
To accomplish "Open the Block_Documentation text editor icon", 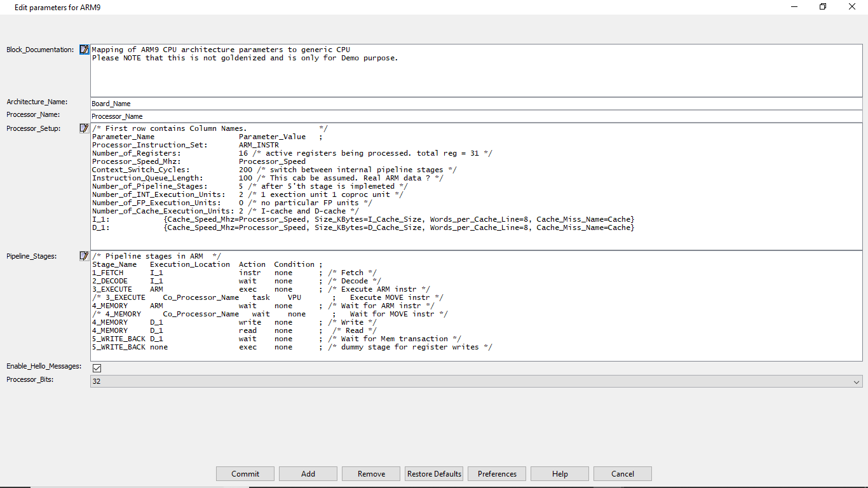I will pyautogui.click(x=84, y=50).
